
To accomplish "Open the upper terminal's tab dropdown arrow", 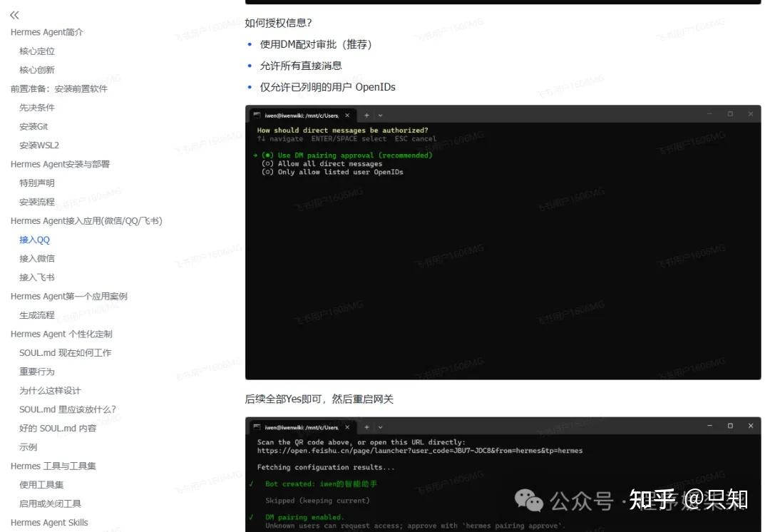I will [x=380, y=116].
